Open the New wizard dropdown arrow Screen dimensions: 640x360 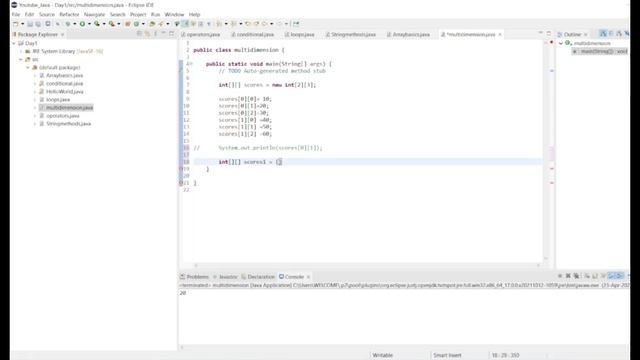[x=22, y=24]
